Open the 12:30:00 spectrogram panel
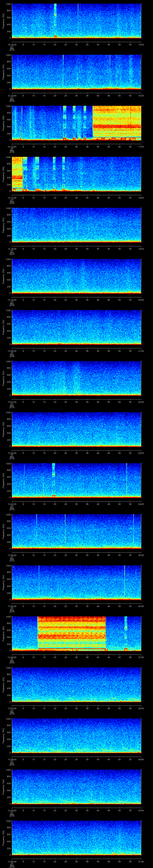153x868 pixels. [77, 838]
